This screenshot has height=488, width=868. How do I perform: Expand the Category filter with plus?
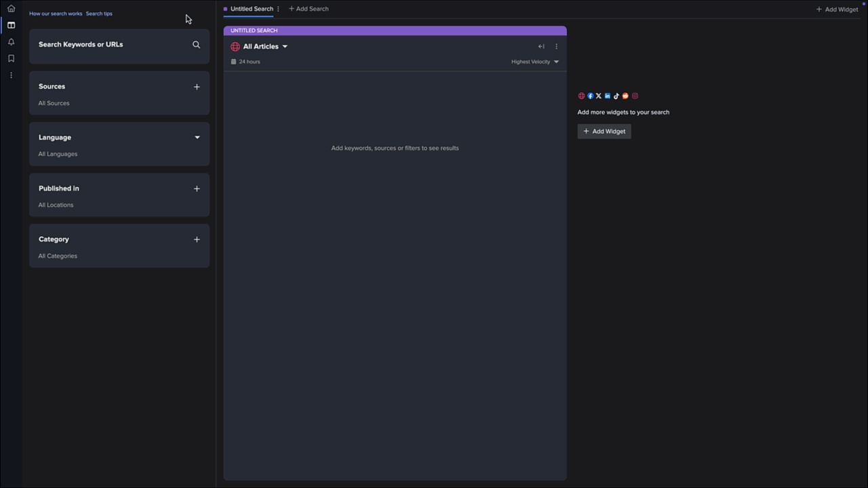[x=197, y=239]
